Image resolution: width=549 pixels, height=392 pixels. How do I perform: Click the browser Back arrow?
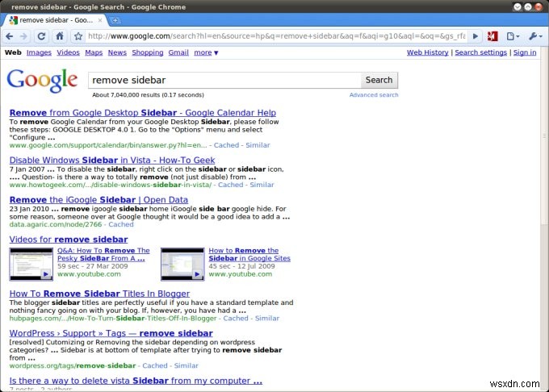coord(10,36)
